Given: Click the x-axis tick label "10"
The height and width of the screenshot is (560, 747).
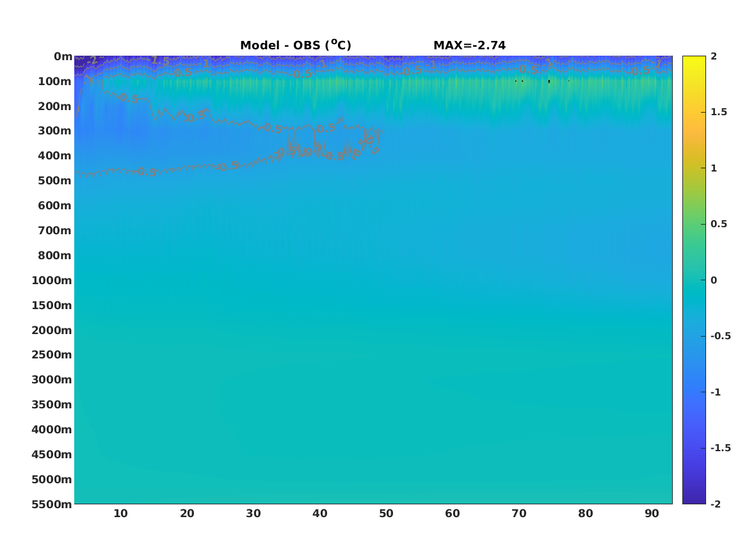Looking at the screenshot, I should pyautogui.click(x=120, y=513).
